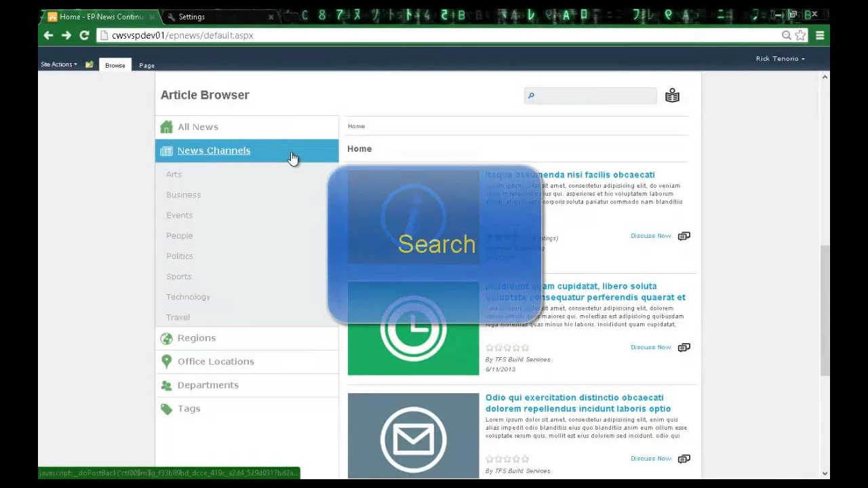
Task: Open the Page ribbon tab
Action: pyautogui.click(x=146, y=65)
